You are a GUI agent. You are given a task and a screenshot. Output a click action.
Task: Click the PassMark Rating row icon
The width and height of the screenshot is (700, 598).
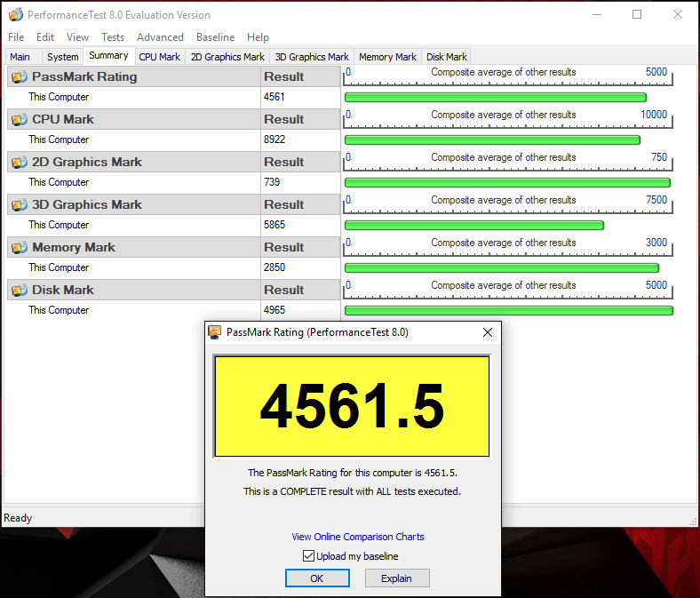point(20,76)
